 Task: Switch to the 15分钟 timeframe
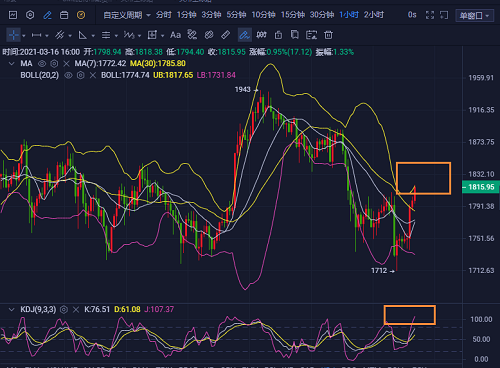[293, 15]
